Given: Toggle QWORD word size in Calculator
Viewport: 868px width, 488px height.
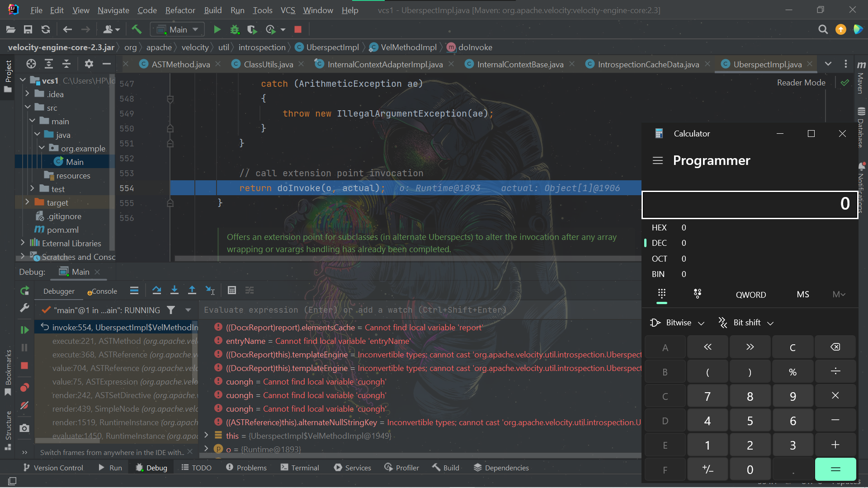Looking at the screenshot, I should point(751,295).
